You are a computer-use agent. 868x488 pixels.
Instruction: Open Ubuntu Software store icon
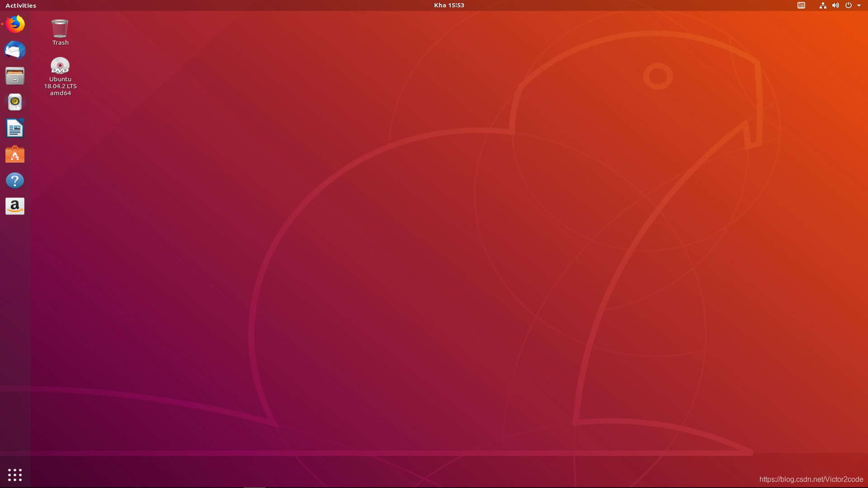(15, 155)
